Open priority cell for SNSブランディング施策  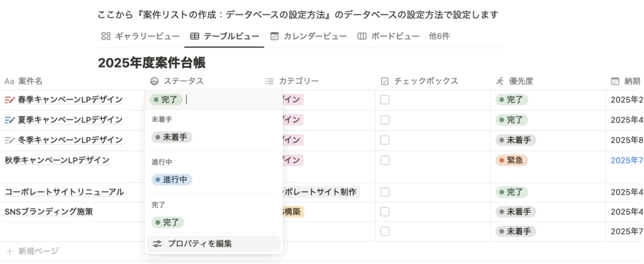pos(516,212)
